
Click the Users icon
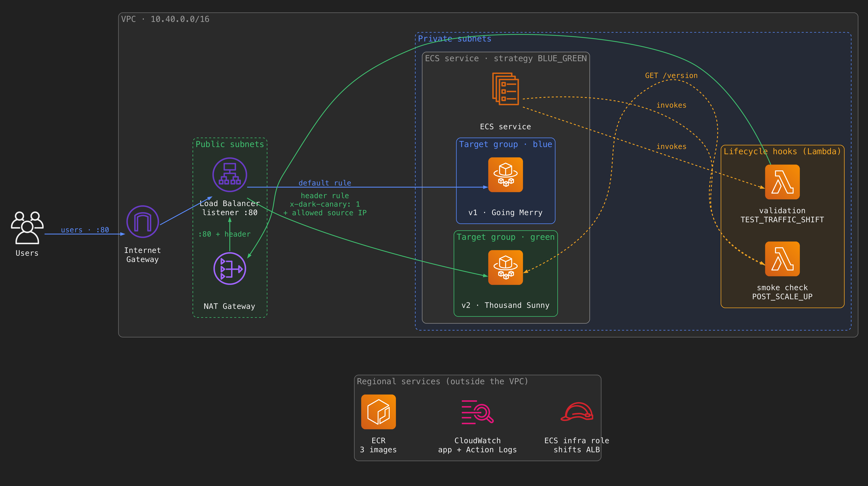click(27, 228)
